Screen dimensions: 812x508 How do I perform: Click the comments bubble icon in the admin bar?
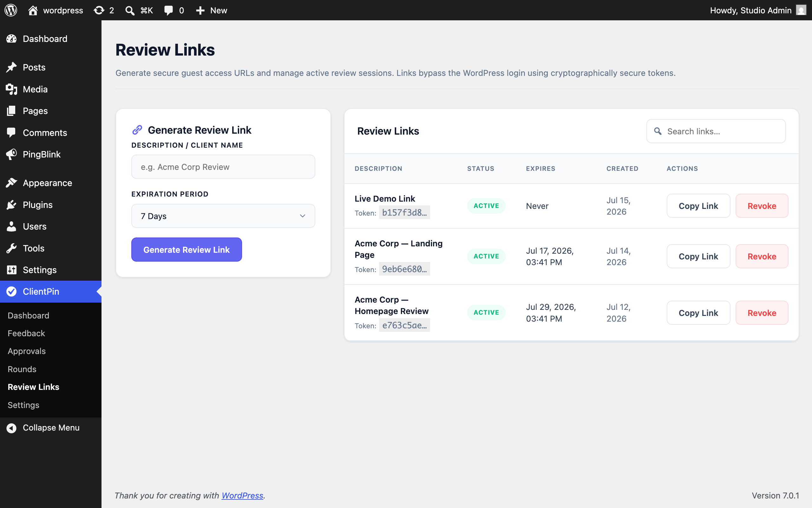(168, 10)
